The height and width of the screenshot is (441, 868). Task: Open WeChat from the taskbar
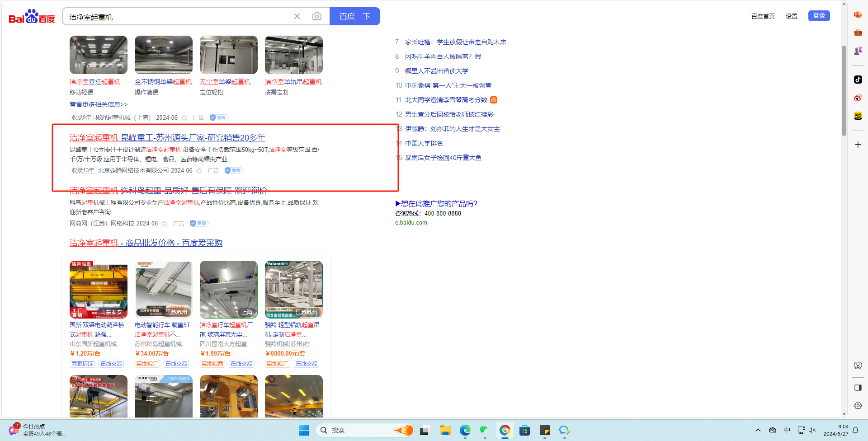coord(485,430)
